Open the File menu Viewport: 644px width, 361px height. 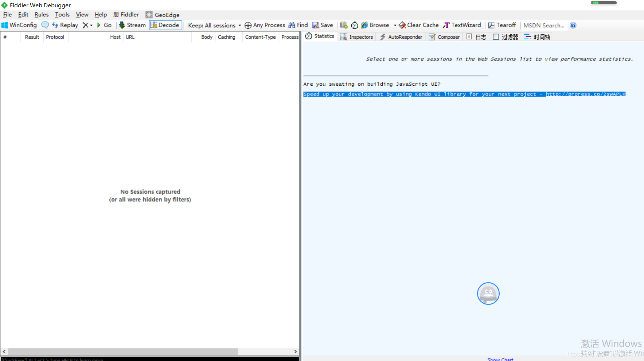tap(7, 15)
